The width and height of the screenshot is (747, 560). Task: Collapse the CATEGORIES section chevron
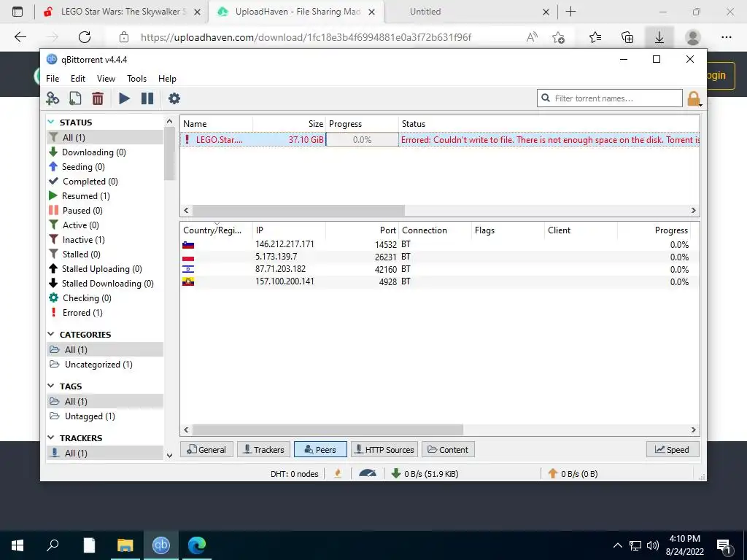(x=52, y=334)
